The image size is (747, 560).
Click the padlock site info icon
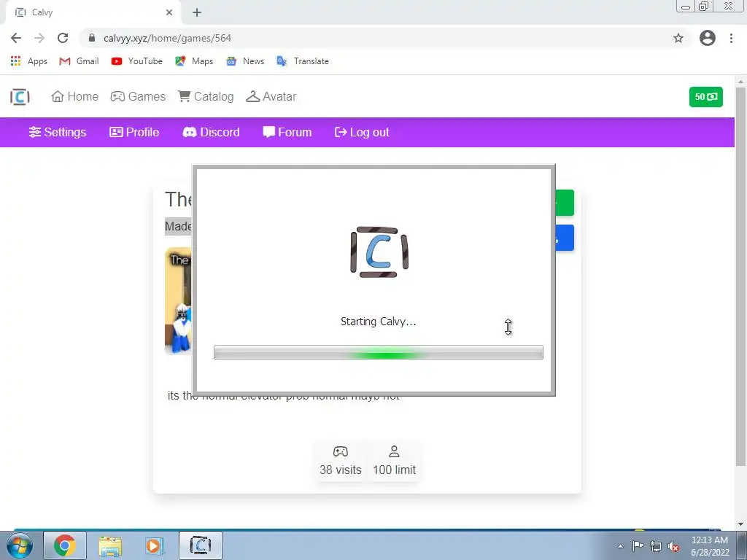point(92,38)
